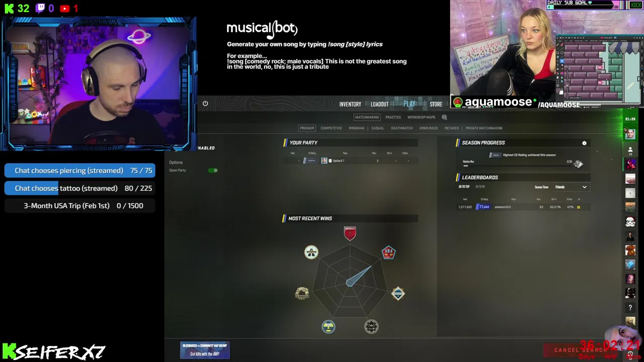The height and width of the screenshot is (362, 644).
Task: Click Options label in party settings
Action: point(176,162)
